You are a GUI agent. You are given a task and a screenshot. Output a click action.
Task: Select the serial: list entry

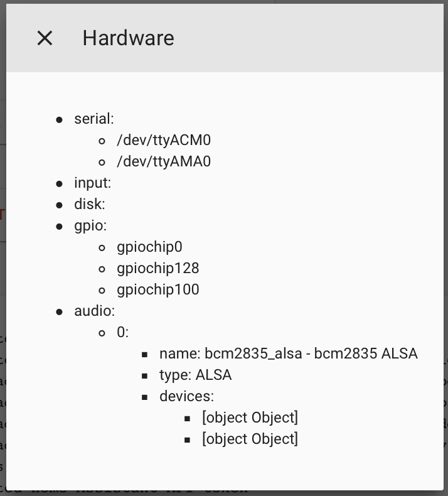pyautogui.click(x=94, y=119)
